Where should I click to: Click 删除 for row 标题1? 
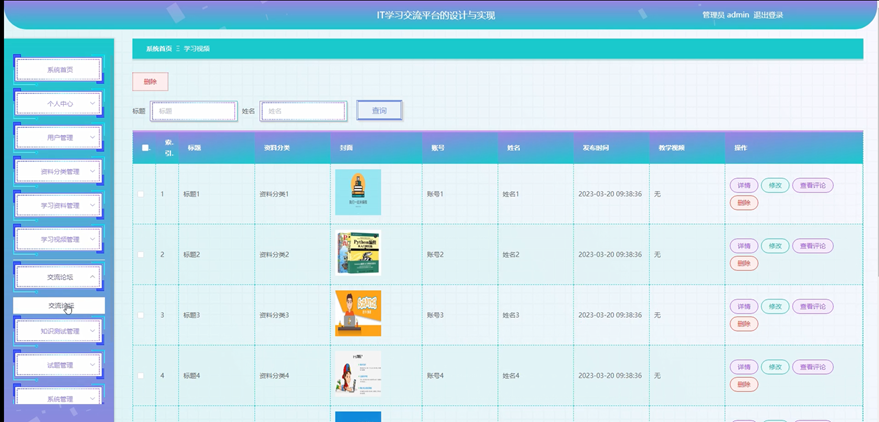(x=744, y=202)
